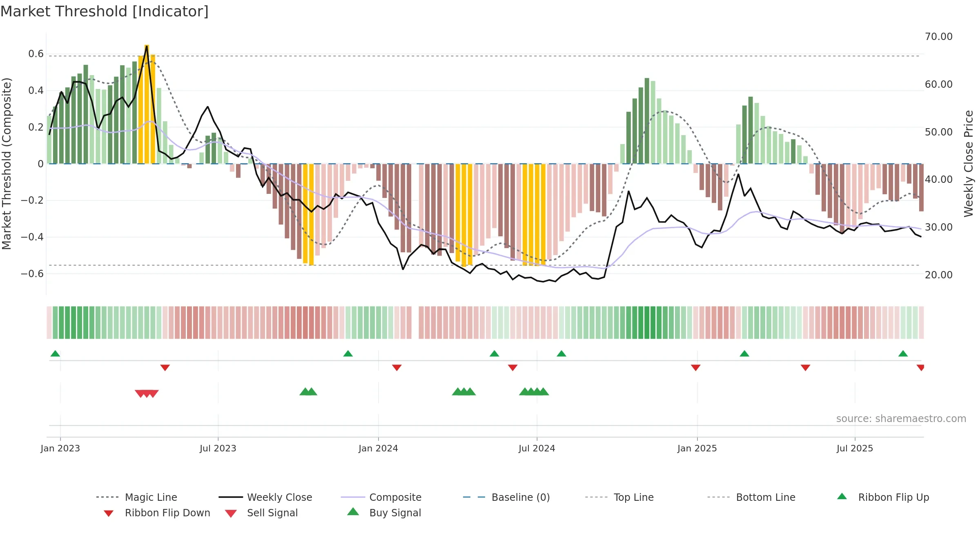Image resolution: width=980 pixels, height=551 pixels.
Task: Click the Jan 2023 x-axis label
Action: [x=60, y=449]
